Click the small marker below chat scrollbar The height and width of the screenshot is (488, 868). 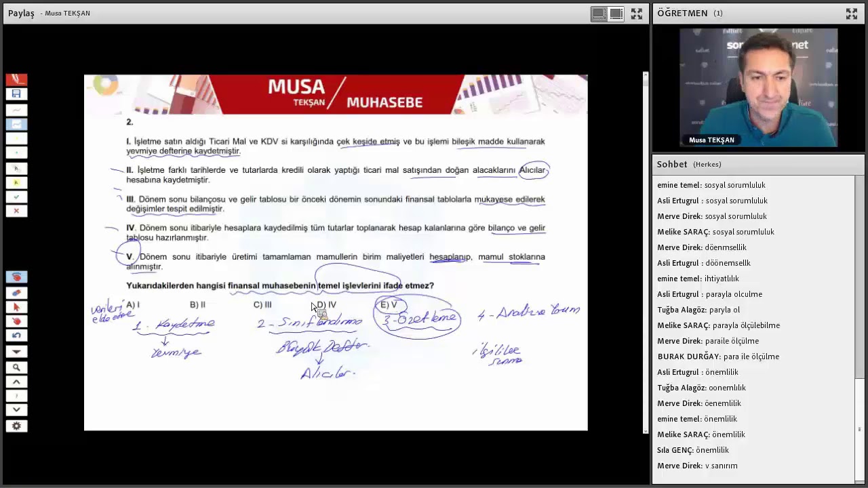pyautogui.click(x=860, y=429)
